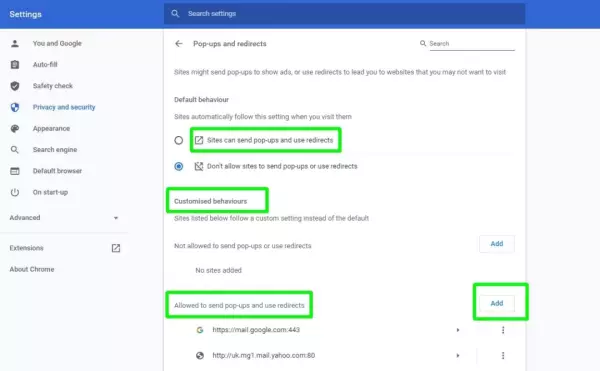Open Privacy and security settings section
Viewport: 600px width, 371px height.
[x=64, y=107]
